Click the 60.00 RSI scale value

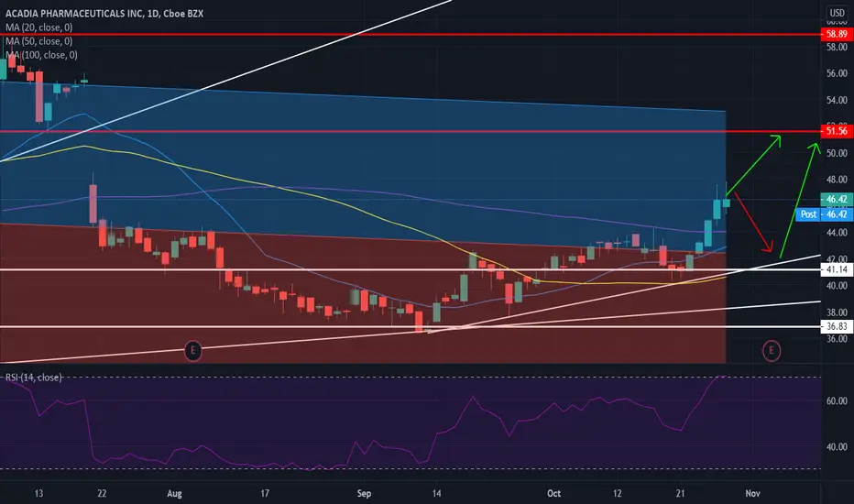[x=837, y=401]
